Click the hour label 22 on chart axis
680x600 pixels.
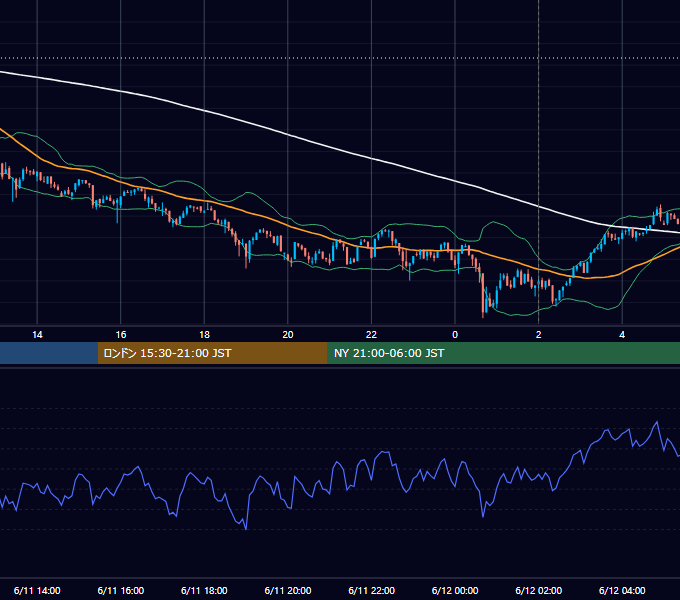tap(371, 335)
